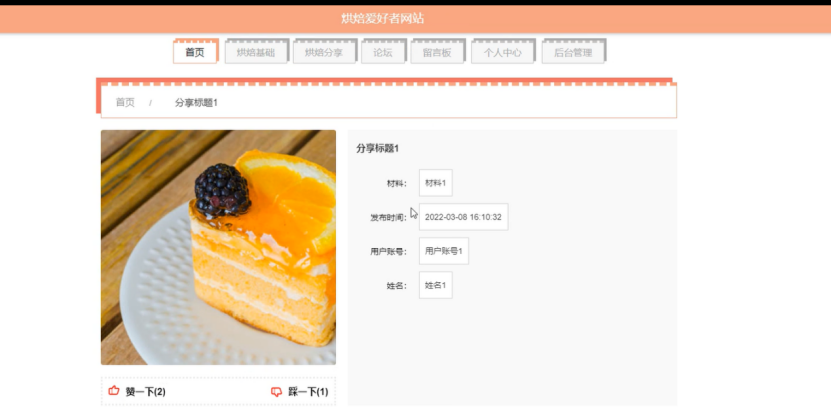831x407 pixels.
Task: Switch to the 烘焙分享 tab
Action: click(324, 52)
